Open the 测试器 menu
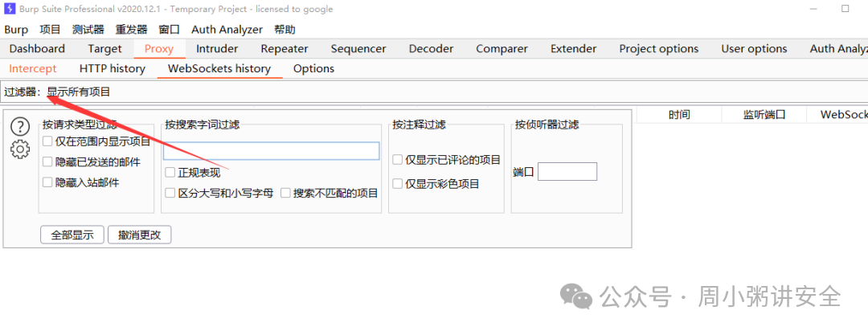Image resolution: width=868 pixels, height=331 pixels. [88, 30]
